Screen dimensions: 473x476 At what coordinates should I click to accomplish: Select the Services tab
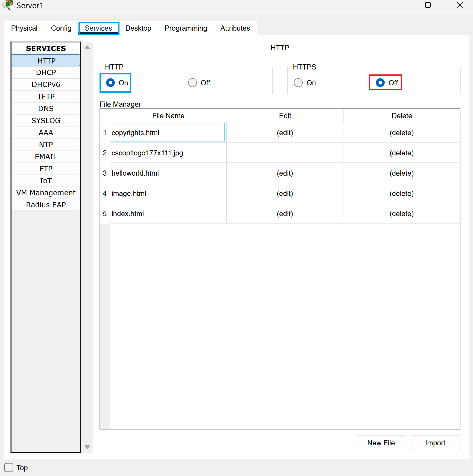[98, 28]
